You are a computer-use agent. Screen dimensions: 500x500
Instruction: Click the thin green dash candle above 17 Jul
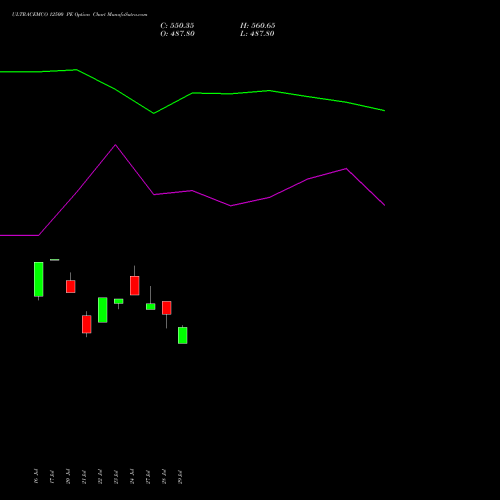pos(55,260)
